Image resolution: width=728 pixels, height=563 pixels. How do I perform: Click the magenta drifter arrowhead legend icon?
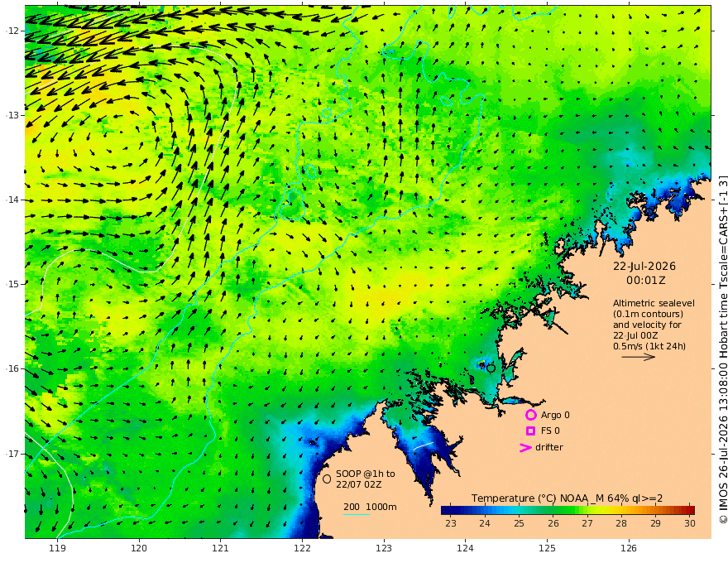pos(525,447)
